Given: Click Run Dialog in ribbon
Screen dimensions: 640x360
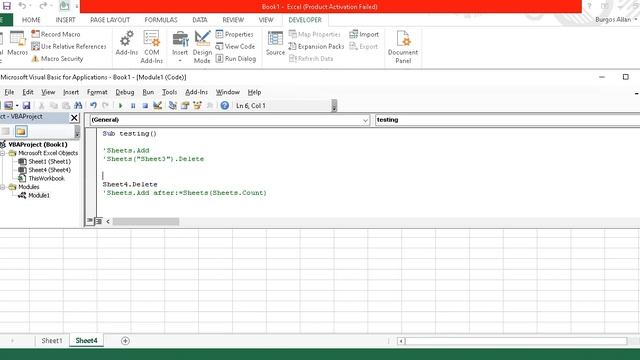Looking at the screenshot, I should pyautogui.click(x=236, y=59).
